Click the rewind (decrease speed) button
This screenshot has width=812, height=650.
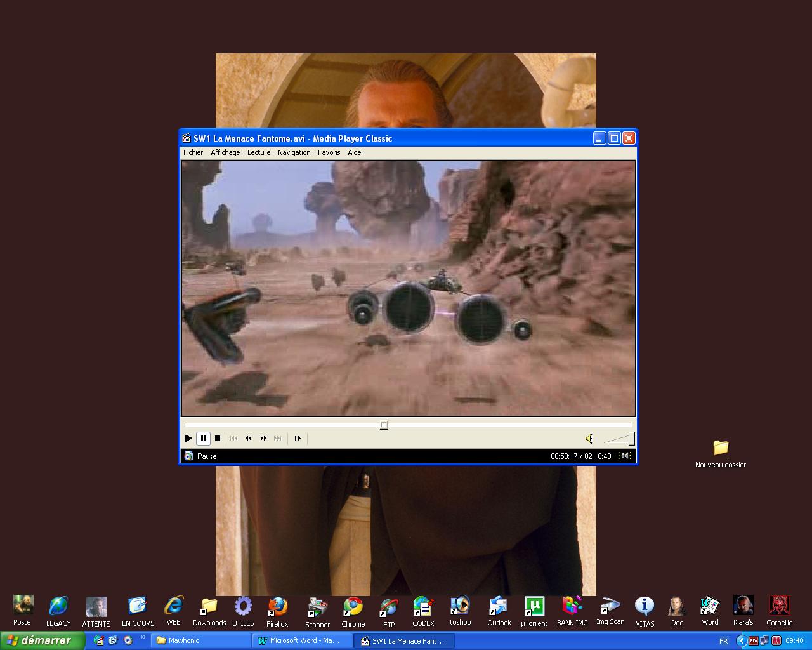[x=249, y=438]
